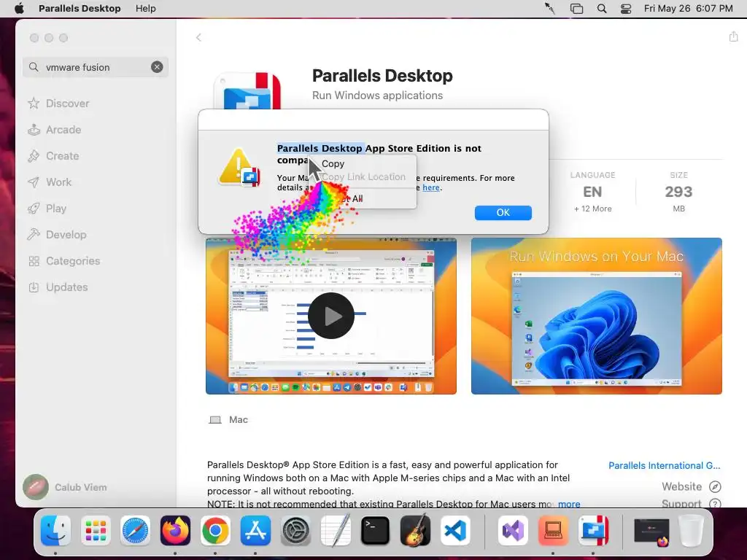Switch to App Store in the Dock

255,530
